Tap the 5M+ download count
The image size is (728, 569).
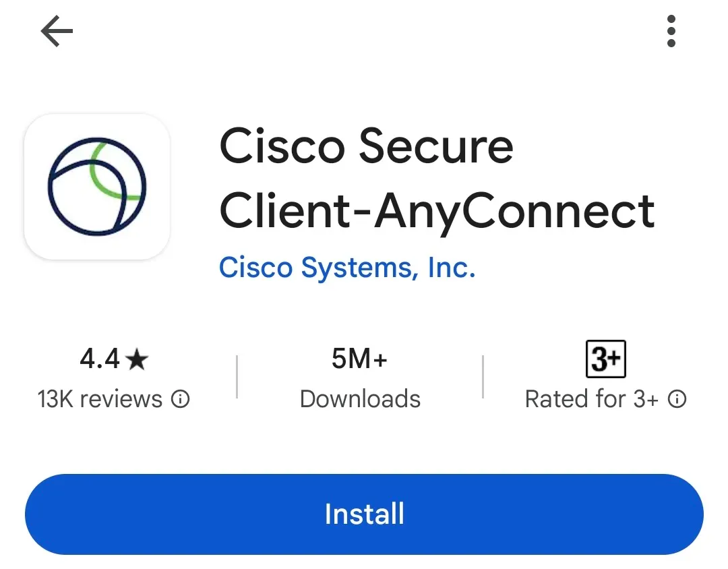tap(359, 359)
